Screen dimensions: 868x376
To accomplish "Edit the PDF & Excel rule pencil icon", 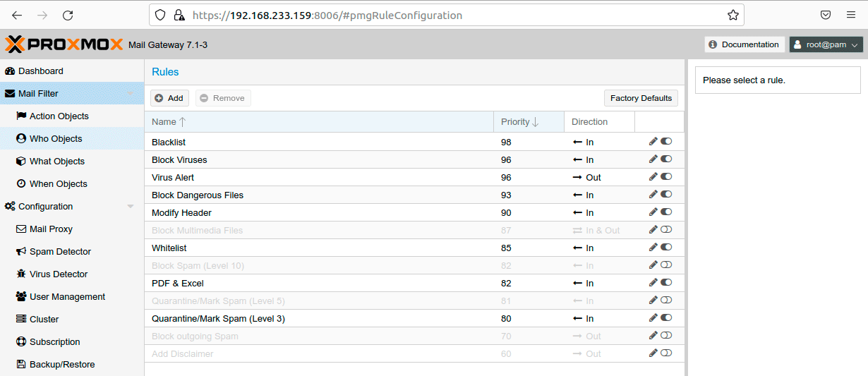I will [x=653, y=282].
